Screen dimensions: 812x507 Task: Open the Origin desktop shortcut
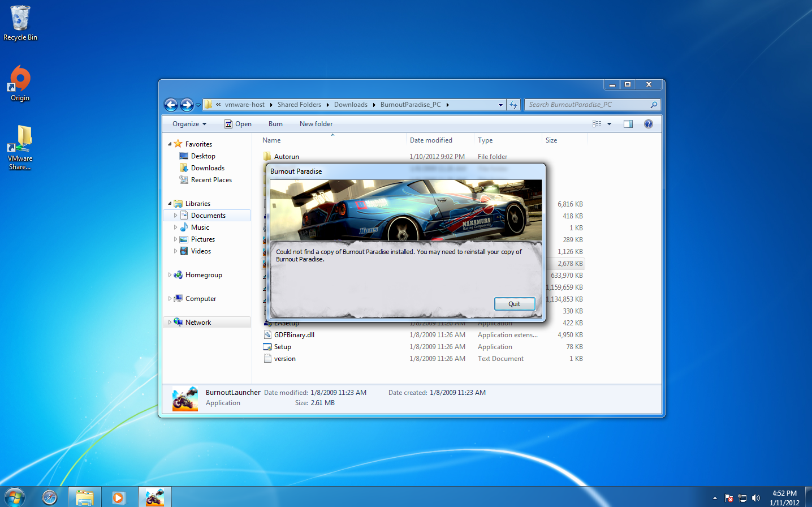tap(20, 83)
